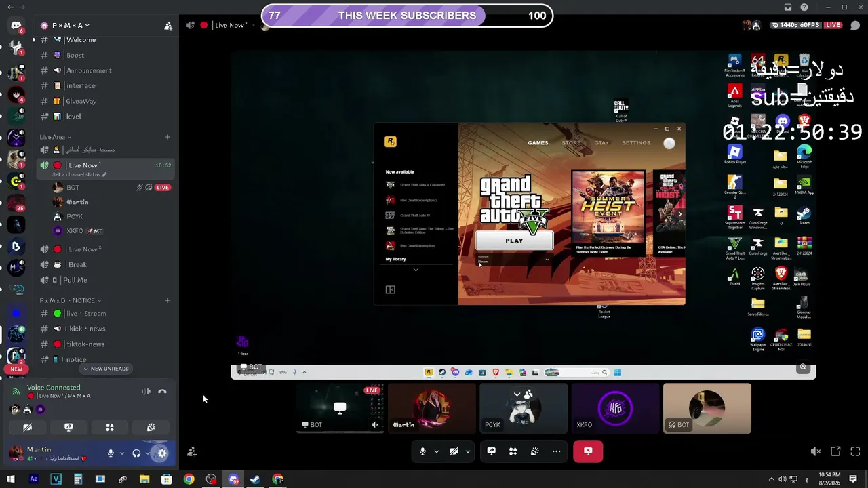This screenshot has height=488, width=868.
Task: Open soundboard from call controls
Action: point(535,451)
